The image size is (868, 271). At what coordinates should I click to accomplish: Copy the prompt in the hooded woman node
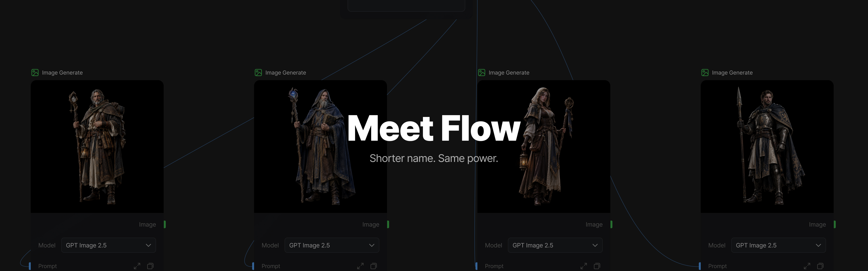[597, 266]
